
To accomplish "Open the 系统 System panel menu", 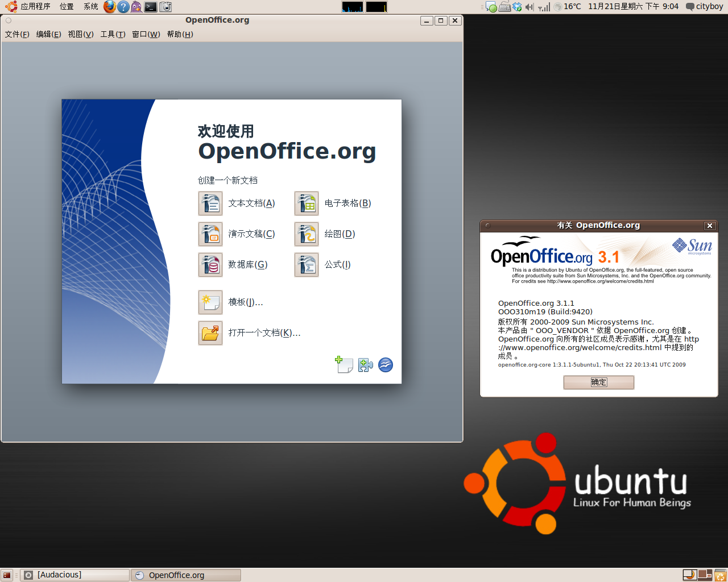I will tap(91, 7).
